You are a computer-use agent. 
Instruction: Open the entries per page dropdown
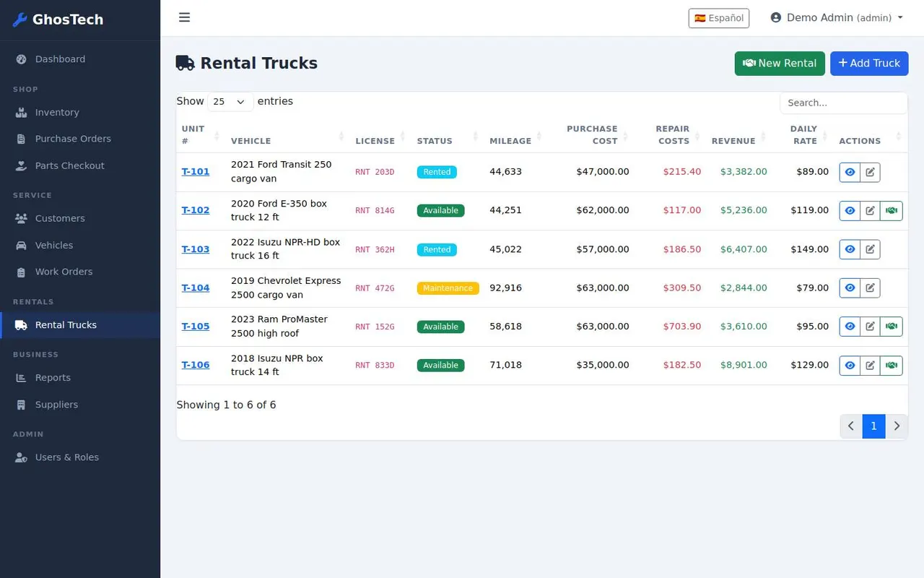click(x=230, y=102)
